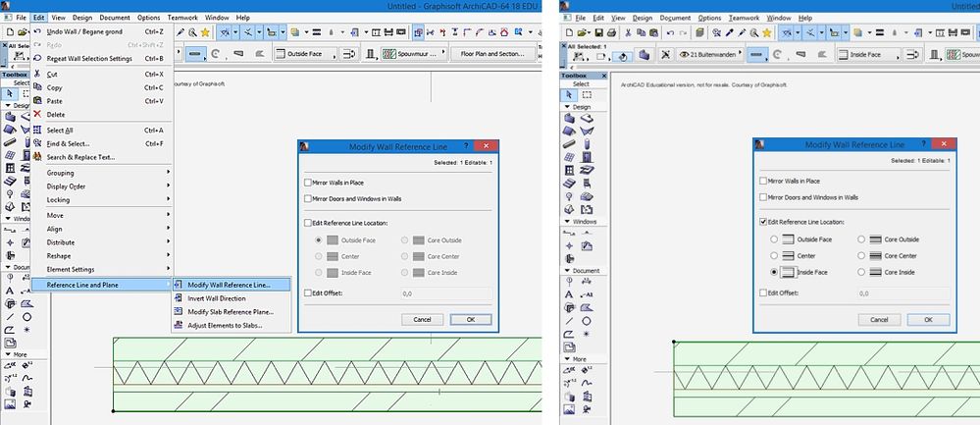
Task: Check the unticked Edit Reference Line Location box
Action: pyautogui.click(x=307, y=223)
